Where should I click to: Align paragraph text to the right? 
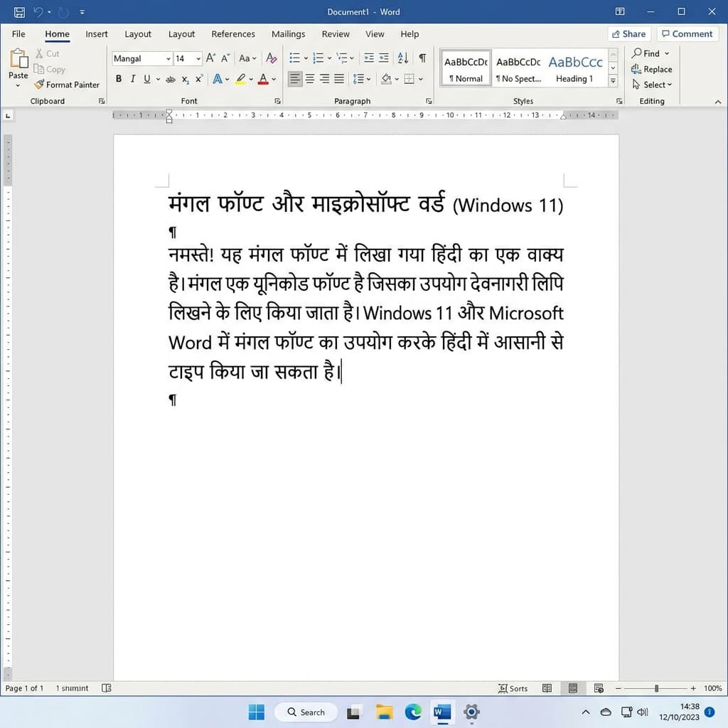(x=324, y=79)
